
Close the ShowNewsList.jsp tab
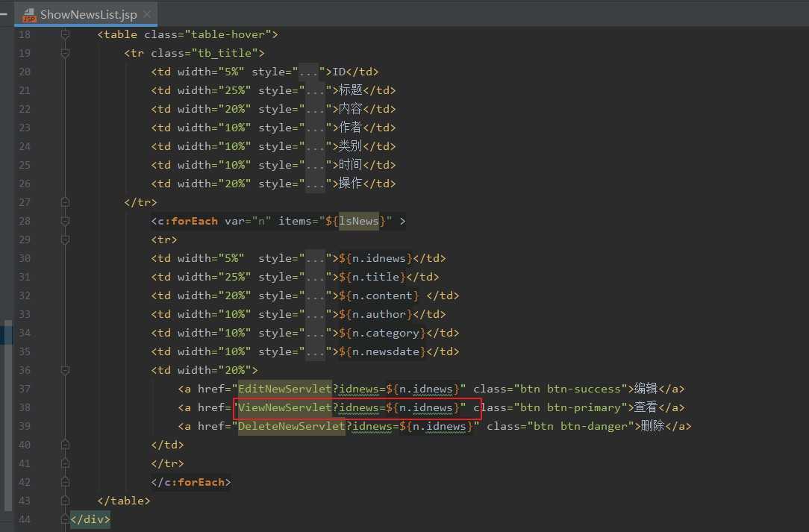point(147,14)
